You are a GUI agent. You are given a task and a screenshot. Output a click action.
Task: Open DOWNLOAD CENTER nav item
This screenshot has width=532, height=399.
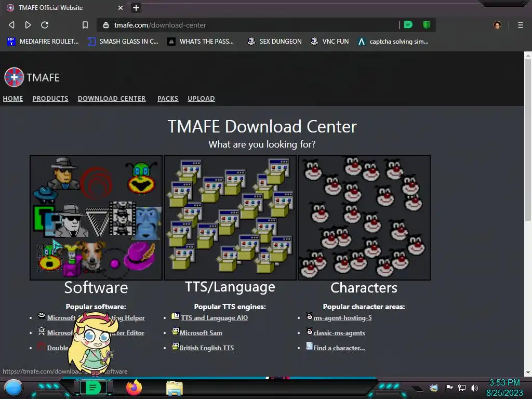click(112, 98)
